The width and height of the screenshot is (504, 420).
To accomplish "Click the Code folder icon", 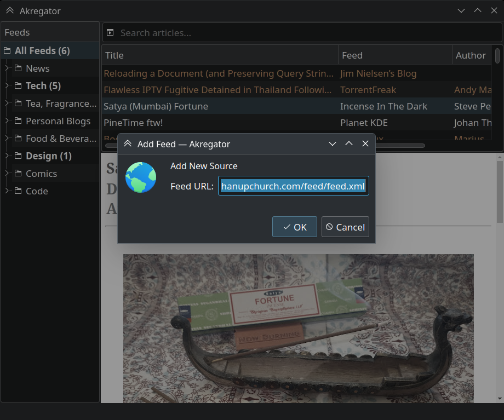I will pos(18,191).
